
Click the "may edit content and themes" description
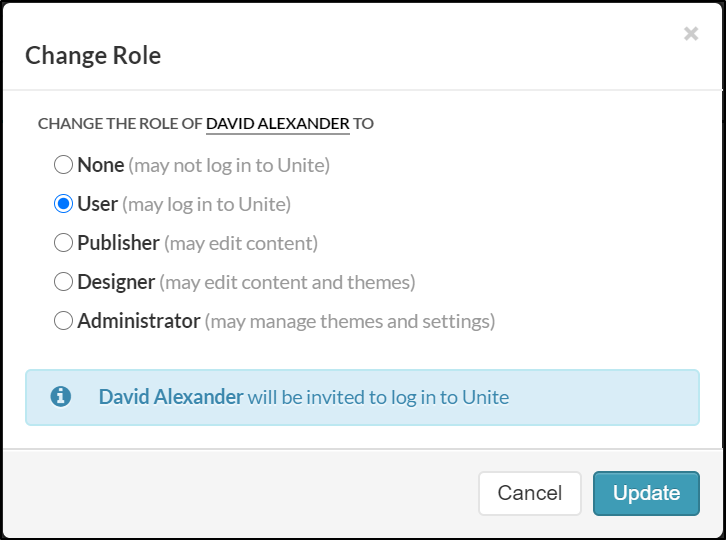click(x=287, y=282)
